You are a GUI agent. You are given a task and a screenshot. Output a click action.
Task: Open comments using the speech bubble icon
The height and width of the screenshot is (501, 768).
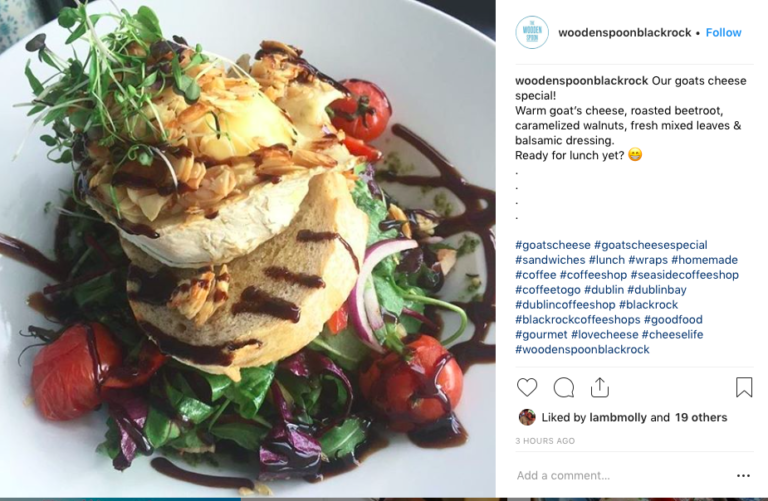click(x=564, y=387)
